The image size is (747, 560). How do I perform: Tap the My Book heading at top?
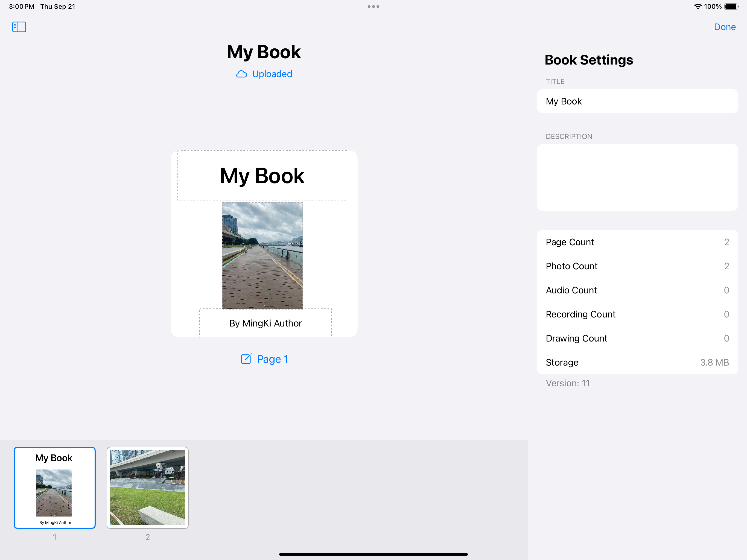pyautogui.click(x=264, y=52)
